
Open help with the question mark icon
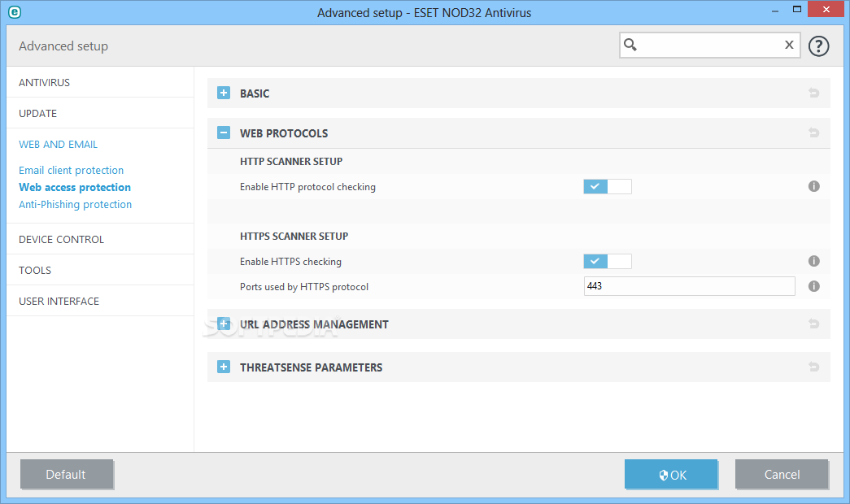(x=818, y=46)
